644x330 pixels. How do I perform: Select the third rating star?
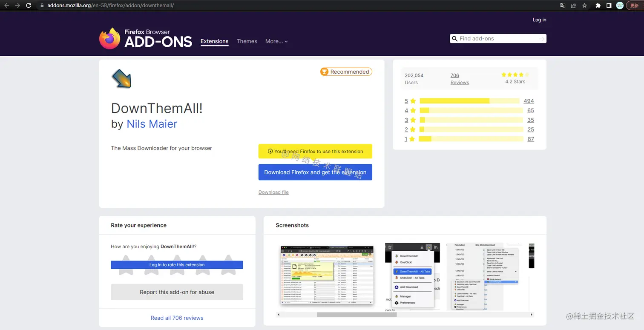(177, 265)
